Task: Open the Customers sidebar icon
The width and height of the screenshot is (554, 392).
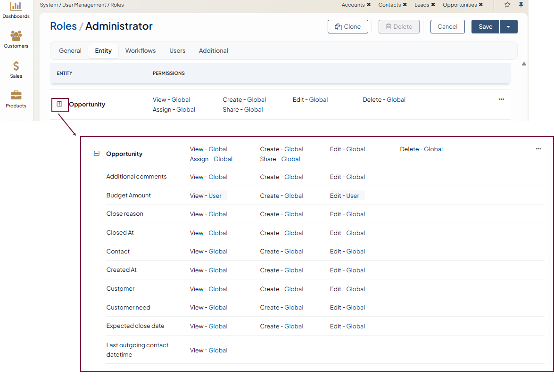Action: tap(16, 36)
